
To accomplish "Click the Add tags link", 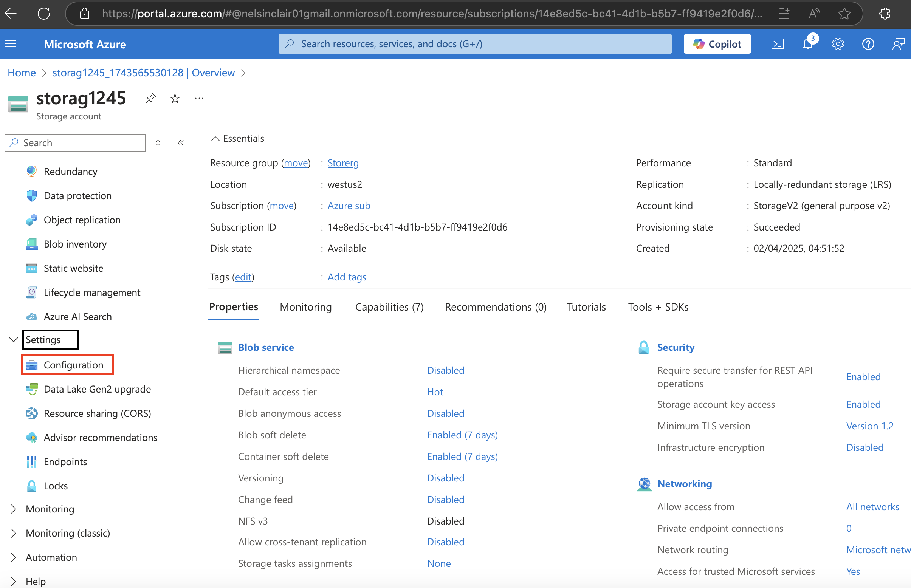I will click(347, 277).
